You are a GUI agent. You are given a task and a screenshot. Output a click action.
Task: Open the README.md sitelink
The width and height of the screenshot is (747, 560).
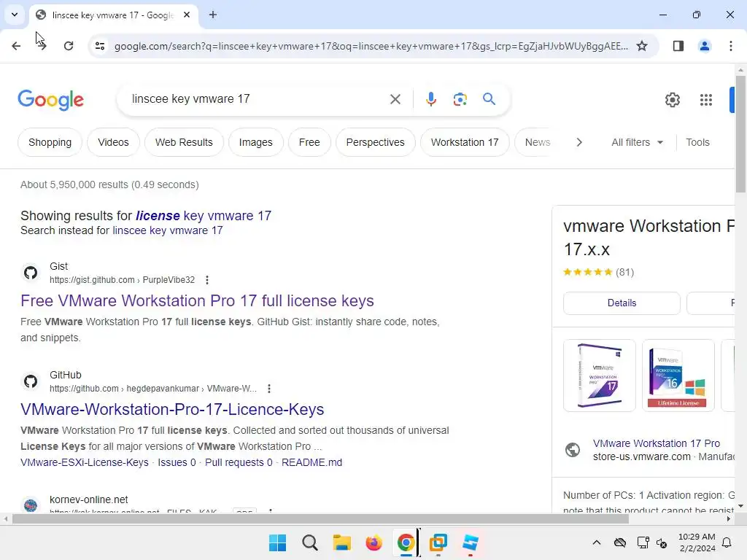point(311,462)
